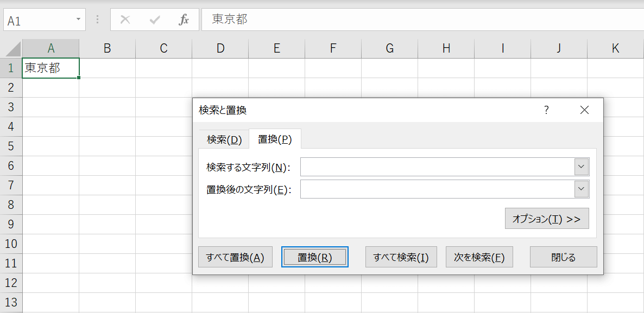
Task: Click into the 検索する文字列 input field
Action: coord(437,167)
